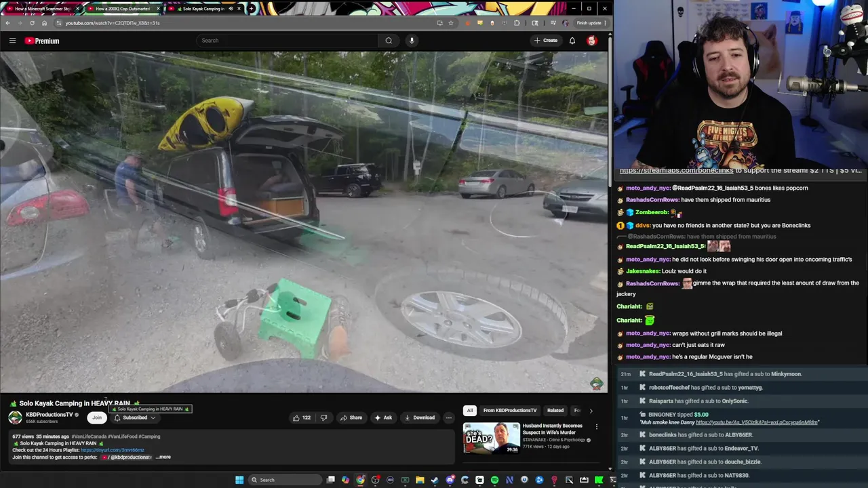Switch to How a 200IQ Cop Outsmarted tab
868x488 pixels.
click(124, 9)
